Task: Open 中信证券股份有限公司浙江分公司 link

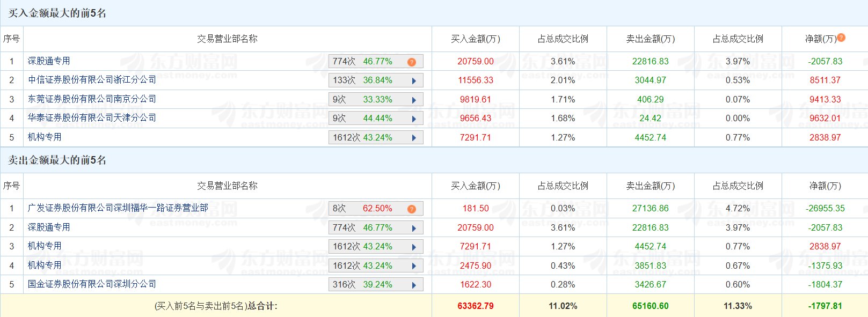Action: (92, 80)
